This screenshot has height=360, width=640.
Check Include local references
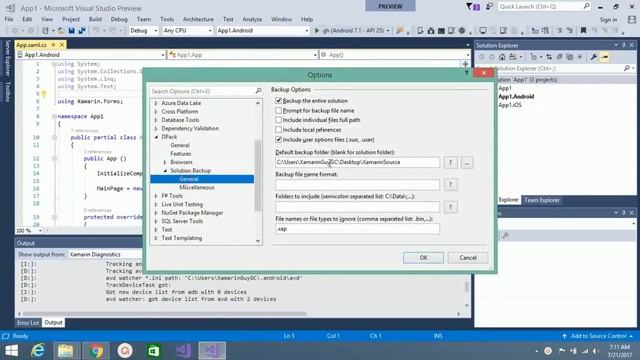coord(278,130)
